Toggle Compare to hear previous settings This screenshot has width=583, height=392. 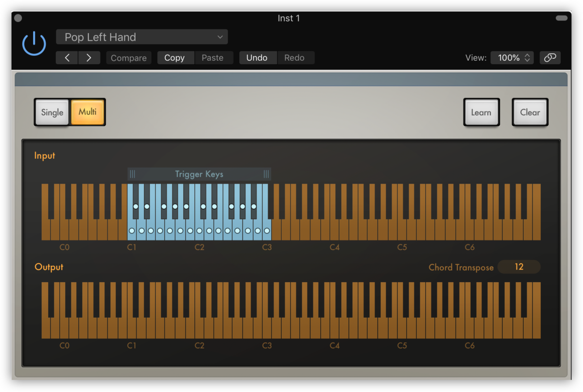128,57
